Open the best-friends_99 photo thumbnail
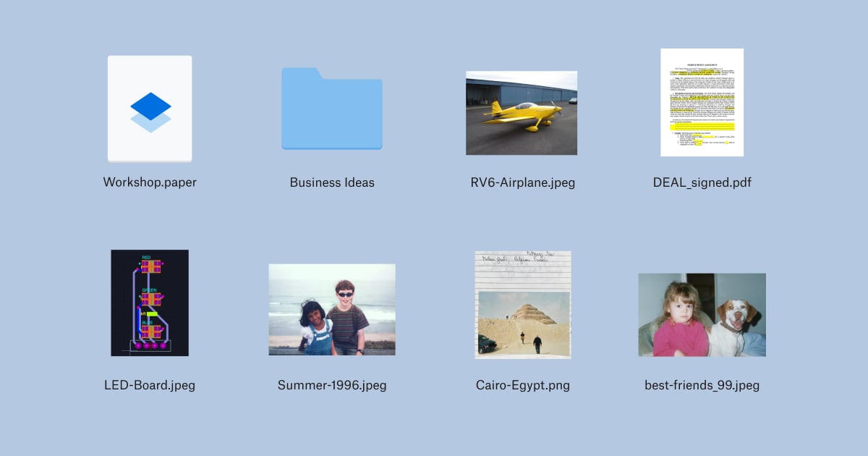868x456 pixels. coord(702,314)
